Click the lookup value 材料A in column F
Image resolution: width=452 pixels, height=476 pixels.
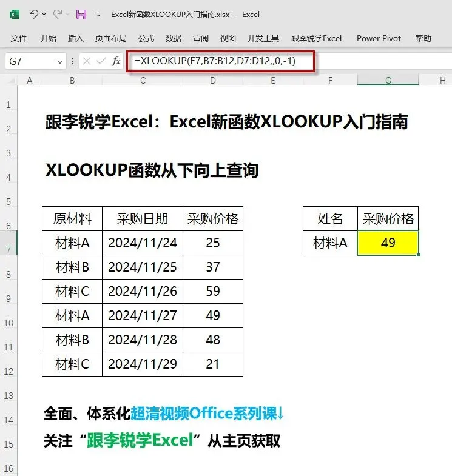[x=330, y=243]
